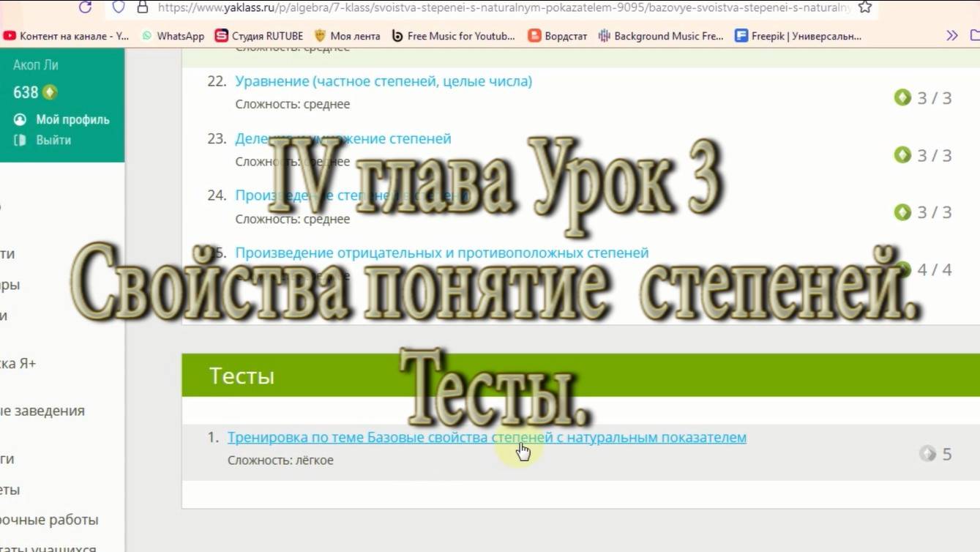Image resolution: width=980 pixels, height=552 pixels.
Task: Click the WhatsApp favicon in bookmarks bar
Action: coord(147,35)
